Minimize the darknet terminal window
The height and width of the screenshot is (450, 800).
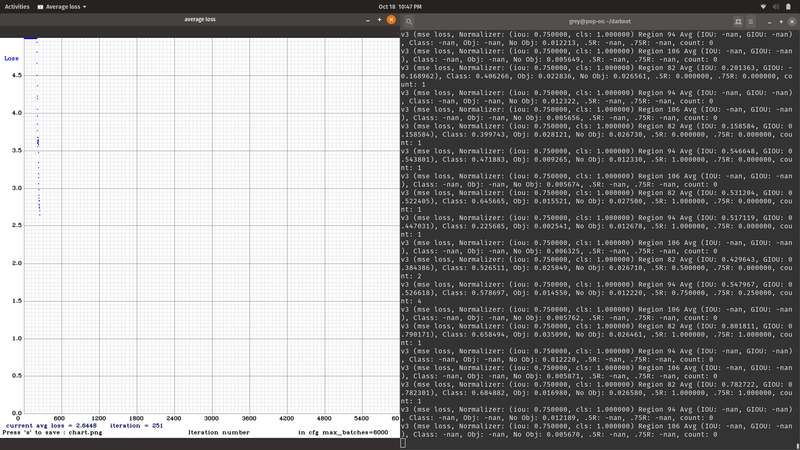(769, 20)
